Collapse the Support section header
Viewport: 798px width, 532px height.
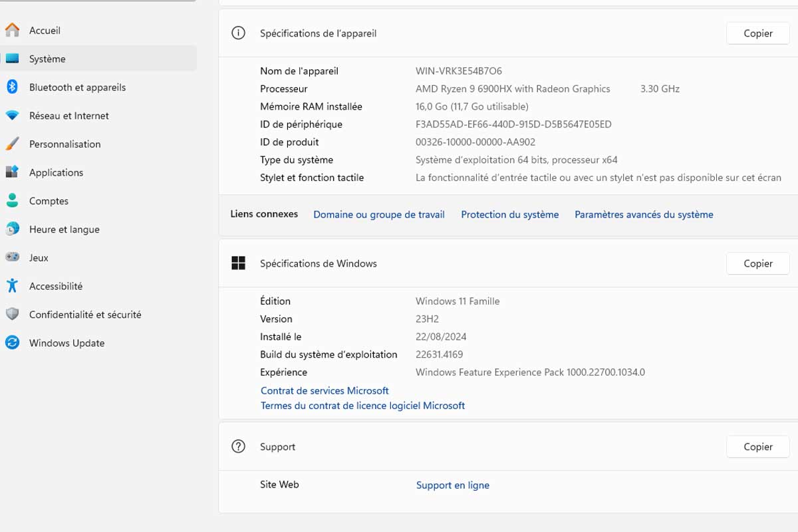(x=508, y=447)
